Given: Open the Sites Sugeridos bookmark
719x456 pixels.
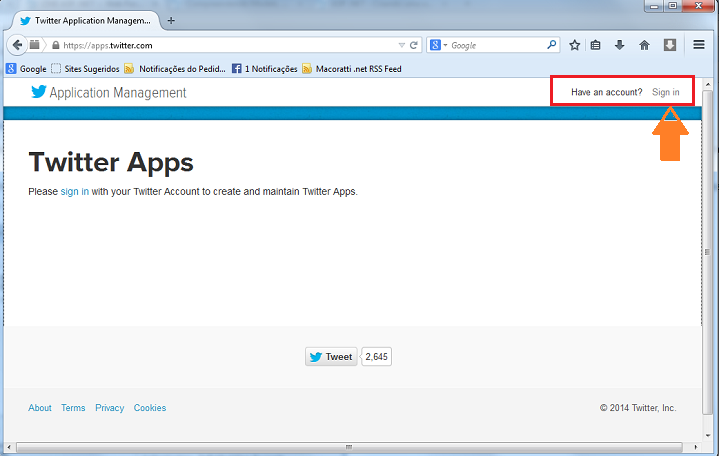Looking at the screenshot, I should pyautogui.click(x=85, y=69).
